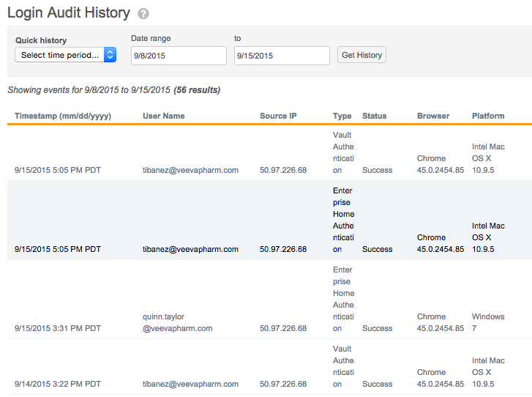
Task: Select the highlighted tibanez@veevapharm.com row
Action: click(x=190, y=249)
